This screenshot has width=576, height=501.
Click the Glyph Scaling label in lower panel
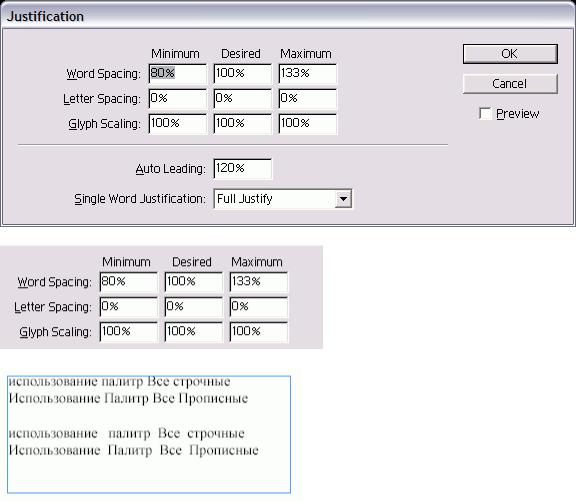(x=55, y=332)
